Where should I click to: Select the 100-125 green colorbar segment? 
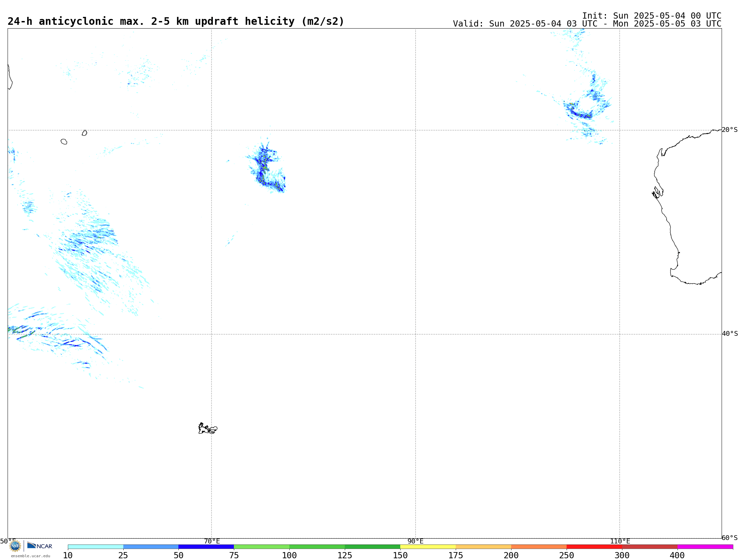[x=317, y=547]
